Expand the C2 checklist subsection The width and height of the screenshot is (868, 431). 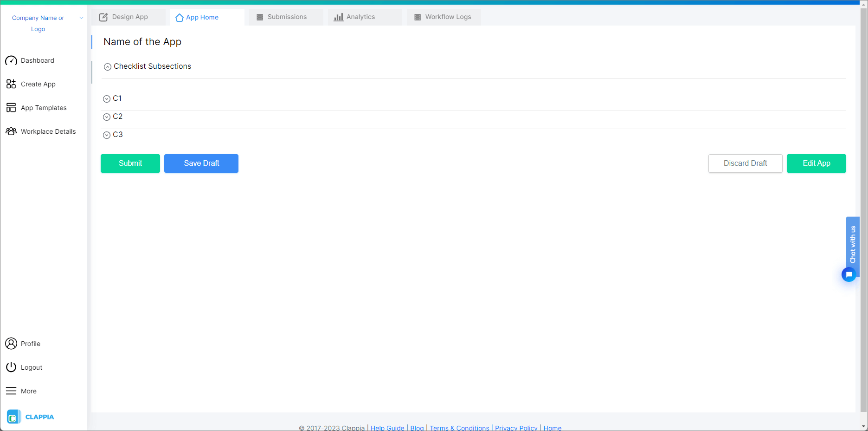click(106, 117)
